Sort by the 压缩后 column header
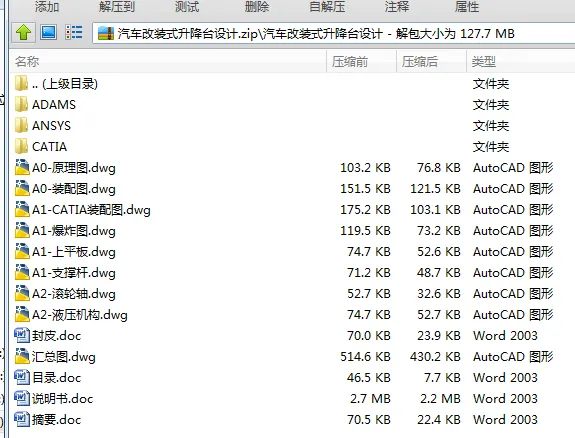Image resolution: width=575 pixels, height=438 pixels. pos(431,61)
